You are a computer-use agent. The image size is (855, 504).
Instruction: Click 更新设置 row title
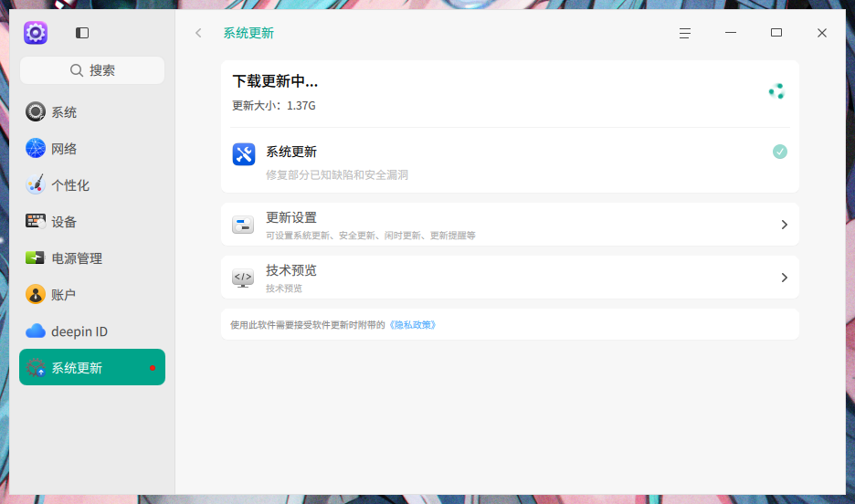[291, 217]
